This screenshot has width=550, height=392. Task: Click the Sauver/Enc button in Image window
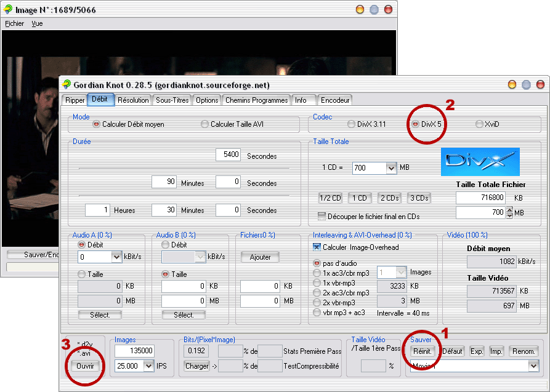[33, 255]
